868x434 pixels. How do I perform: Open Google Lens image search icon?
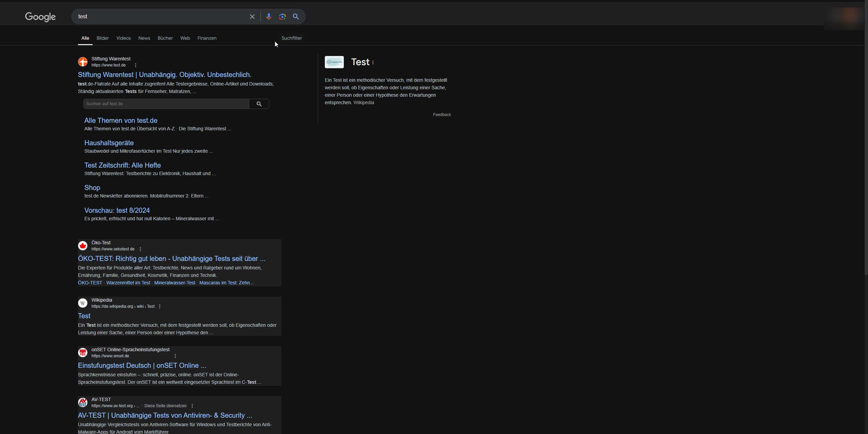[282, 17]
